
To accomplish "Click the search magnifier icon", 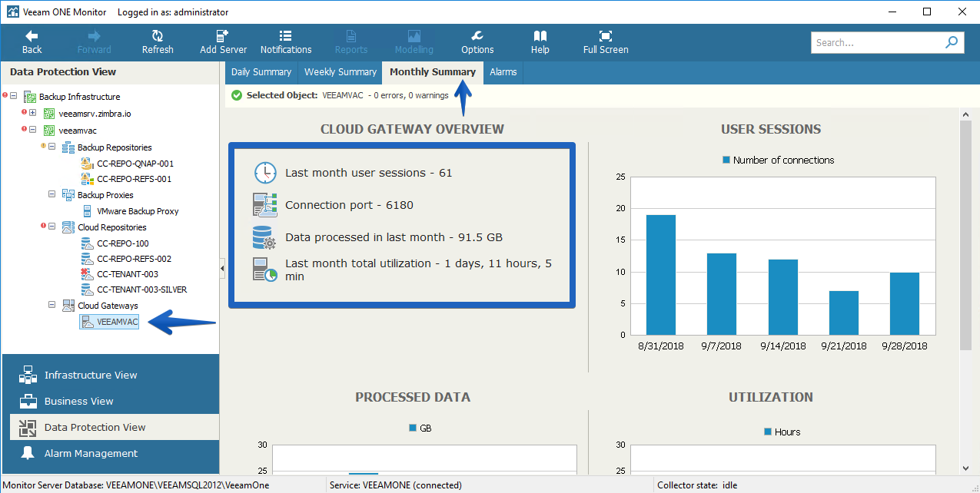I will 952,42.
